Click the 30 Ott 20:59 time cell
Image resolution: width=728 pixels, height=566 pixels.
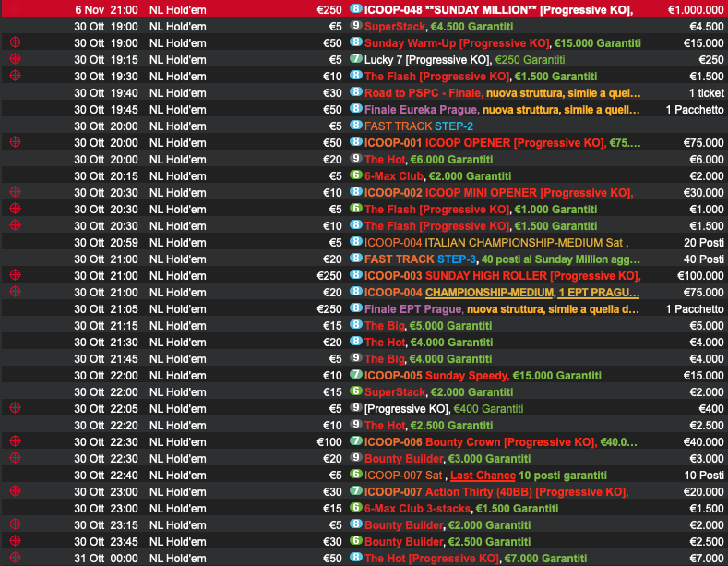(106, 243)
